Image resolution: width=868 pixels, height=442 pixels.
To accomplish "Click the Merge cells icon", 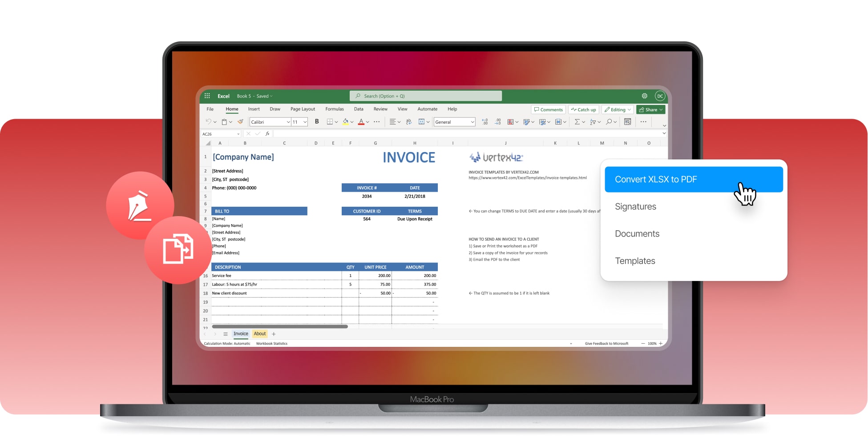I will tap(421, 122).
